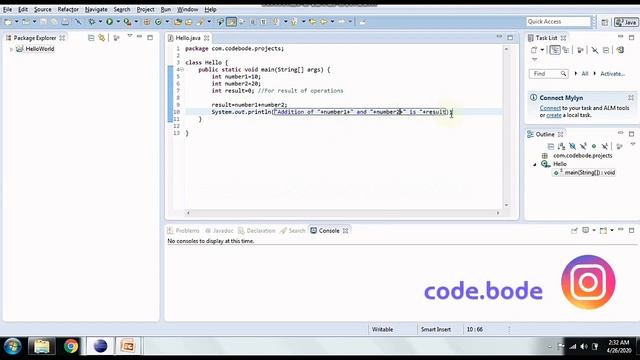The image size is (640, 360).
Task: Switch to the Javadoc tab
Action: [x=219, y=231]
